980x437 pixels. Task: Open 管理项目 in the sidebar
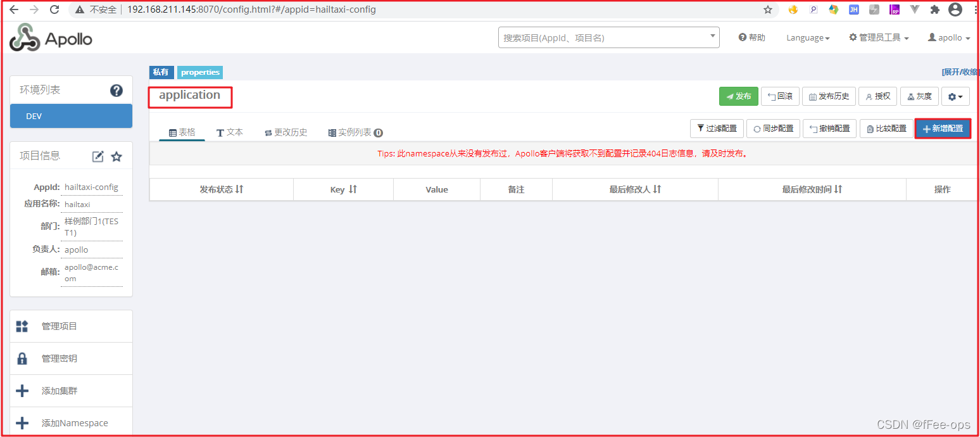click(72, 326)
